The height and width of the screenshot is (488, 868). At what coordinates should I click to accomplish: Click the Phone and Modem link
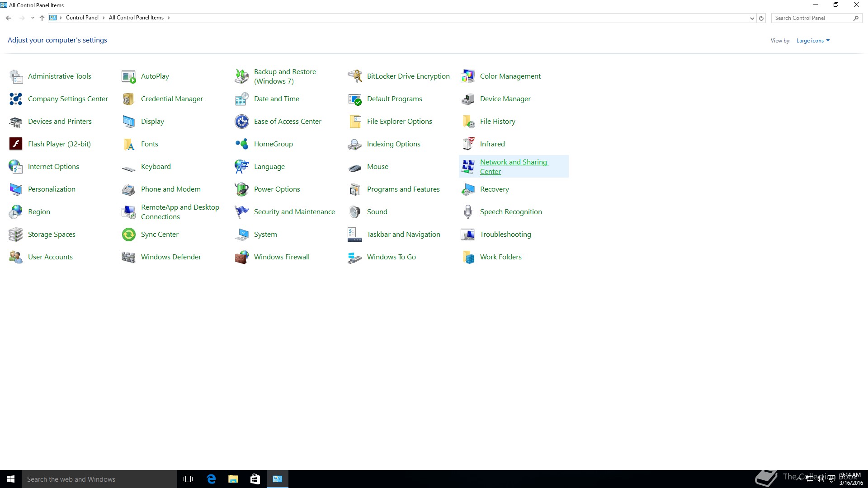point(170,189)
